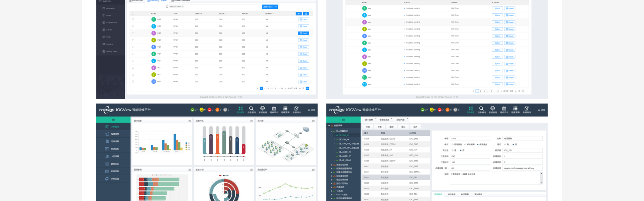Click the scroll-down arrow of 说明 textarea
The image size is (644, 201).
pos(541,183)
